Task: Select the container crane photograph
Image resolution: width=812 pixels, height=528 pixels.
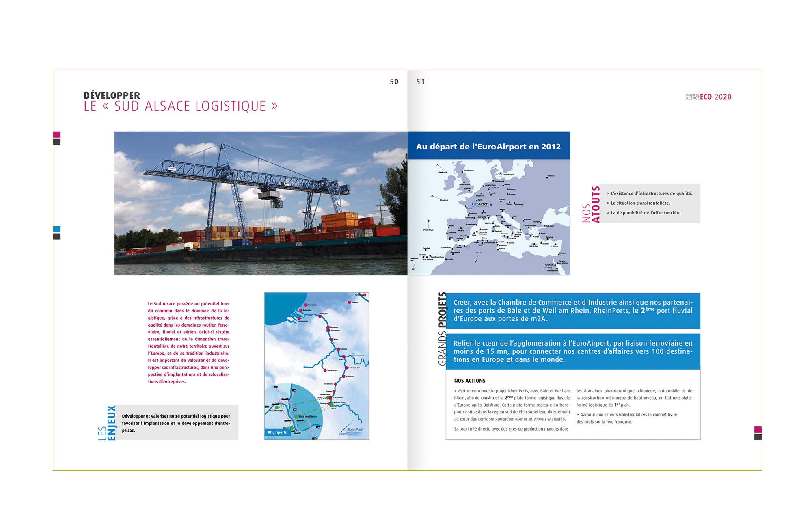Action: [261, 203]
